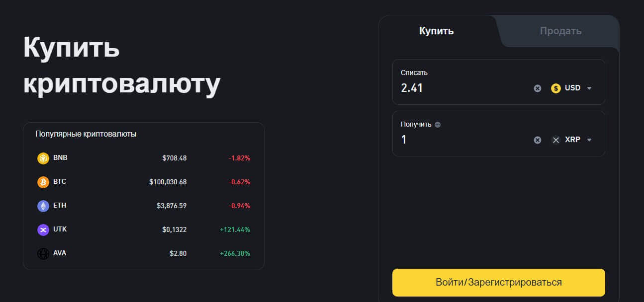Clear the Списать amount field

click(x=538, y=88)
